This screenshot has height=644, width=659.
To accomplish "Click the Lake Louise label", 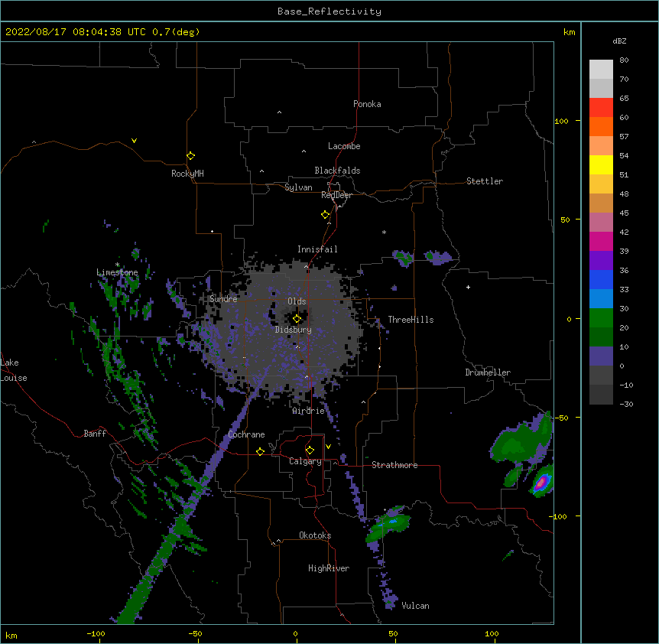I will point(13,370).
